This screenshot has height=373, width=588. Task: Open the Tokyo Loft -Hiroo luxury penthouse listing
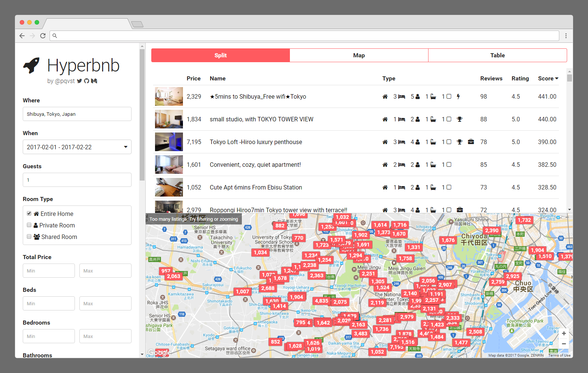[256, 142]
